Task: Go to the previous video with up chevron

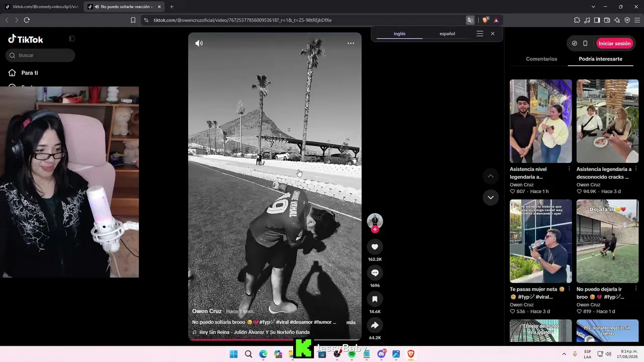Action: [x=491, y=176]
